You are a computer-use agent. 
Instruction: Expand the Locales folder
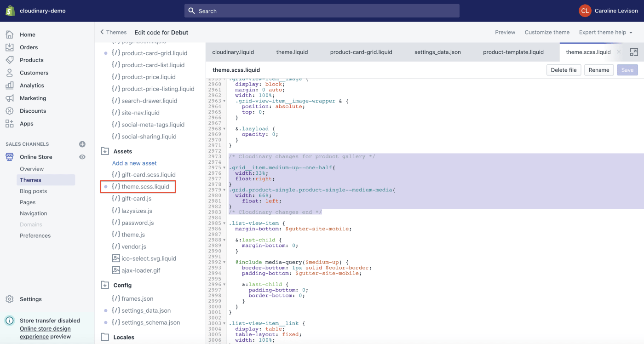tap(105, 337)
